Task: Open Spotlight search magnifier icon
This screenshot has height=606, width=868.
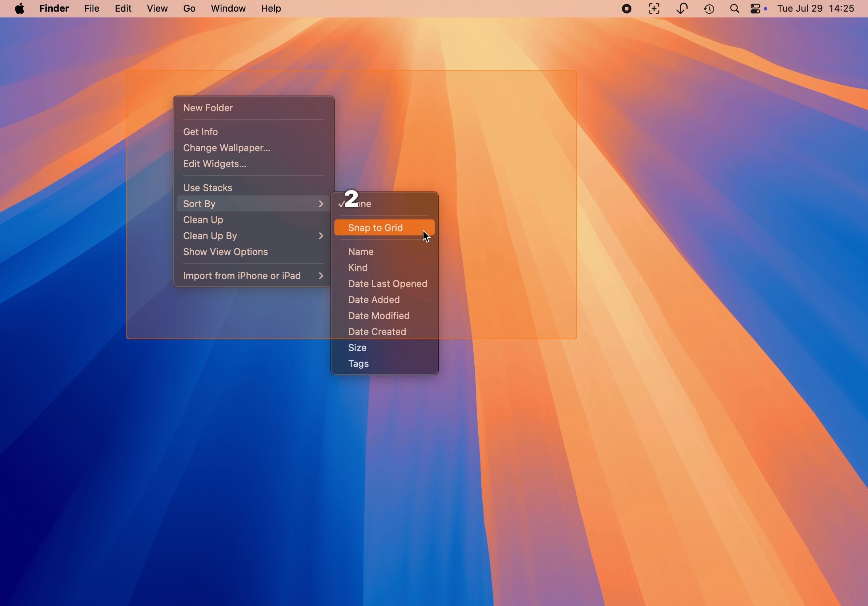Action: click(x=735, y=9)
